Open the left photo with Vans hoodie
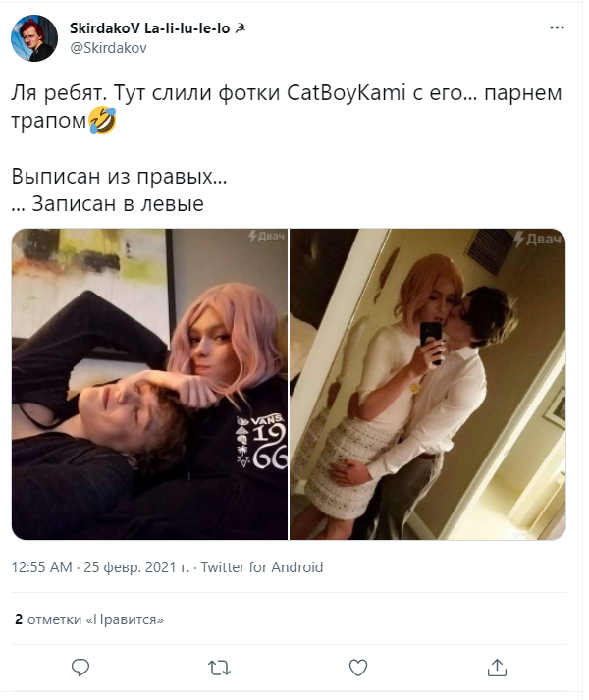The width and height of the screenshot is (589, 700). pos(149,385)
